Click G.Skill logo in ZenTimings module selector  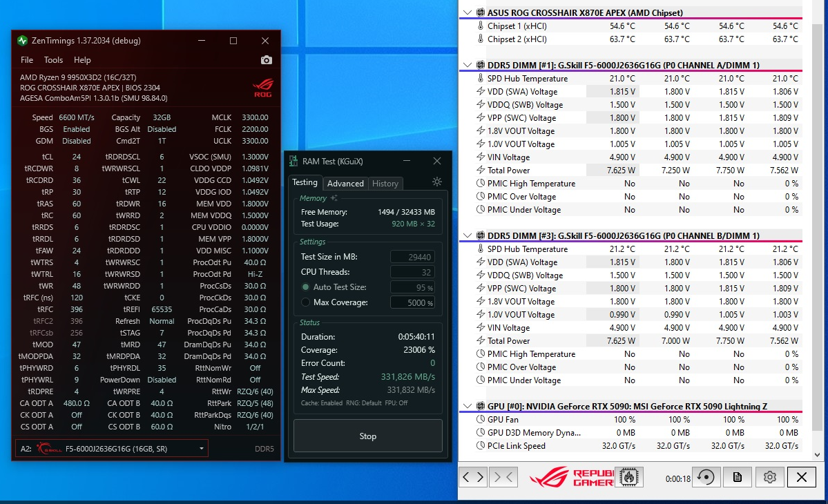coord(49,449)
